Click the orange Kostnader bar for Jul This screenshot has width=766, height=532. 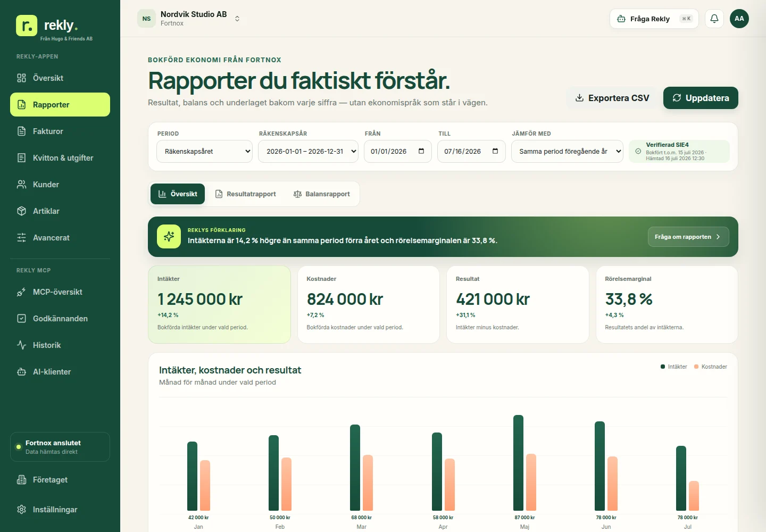[694, 496]
